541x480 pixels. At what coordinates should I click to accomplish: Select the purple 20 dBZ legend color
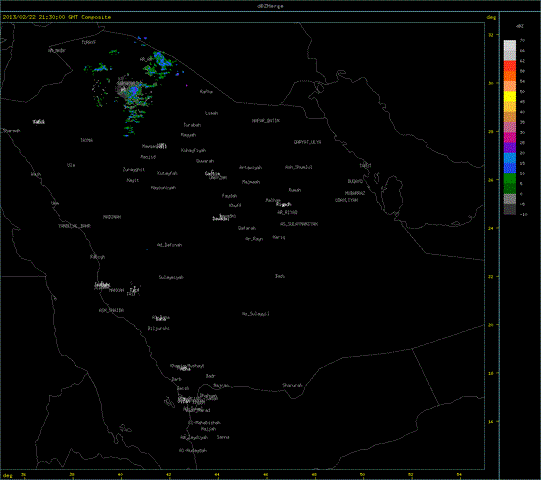click(x=510, y=147)
